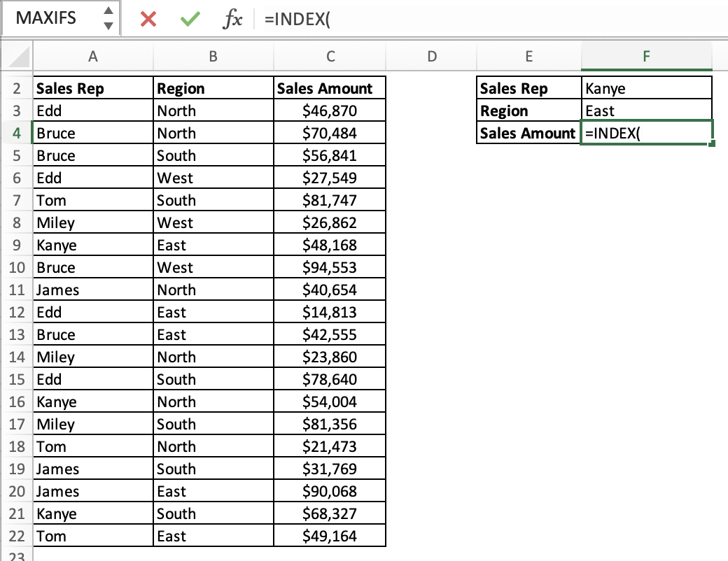Click the =INDEX( cell in column F

pos(646,133)
